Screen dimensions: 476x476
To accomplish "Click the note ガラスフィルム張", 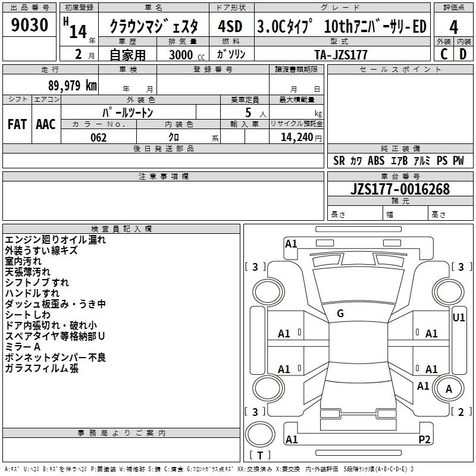I will tap(42, 368).
